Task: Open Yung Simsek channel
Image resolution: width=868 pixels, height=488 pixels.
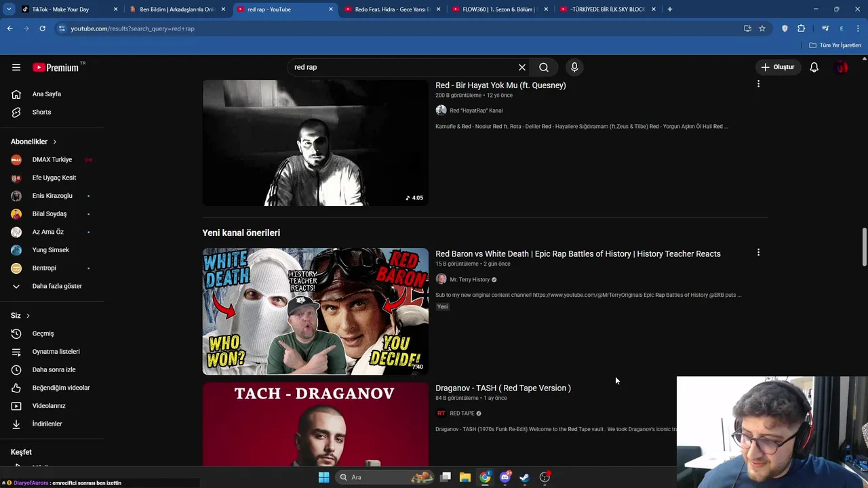Action: [52, 250]
